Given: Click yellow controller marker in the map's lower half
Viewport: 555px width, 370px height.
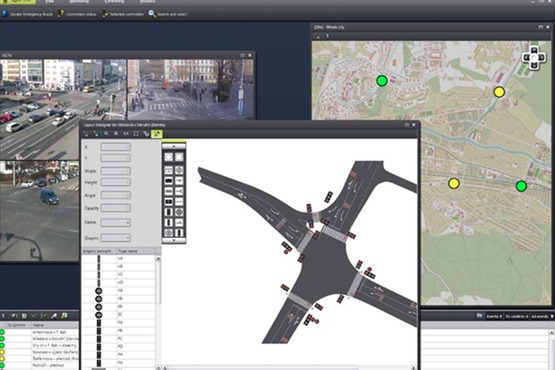Looking at the screenshot, I should [x=454, y=183].
